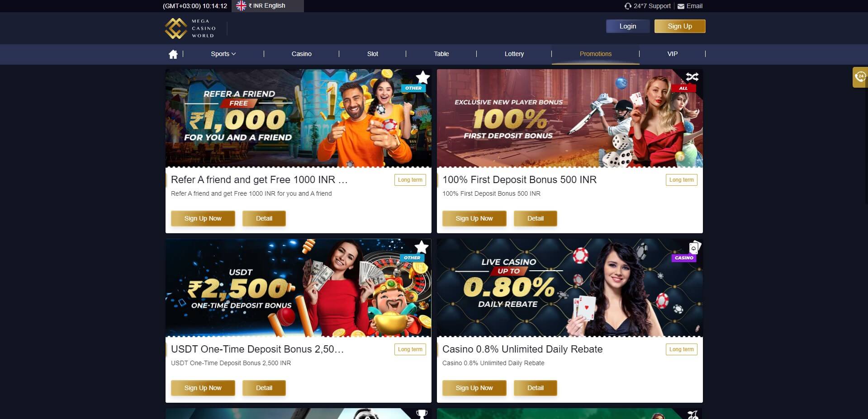
Task: Click the Email envelope icon
Action: 681,6
